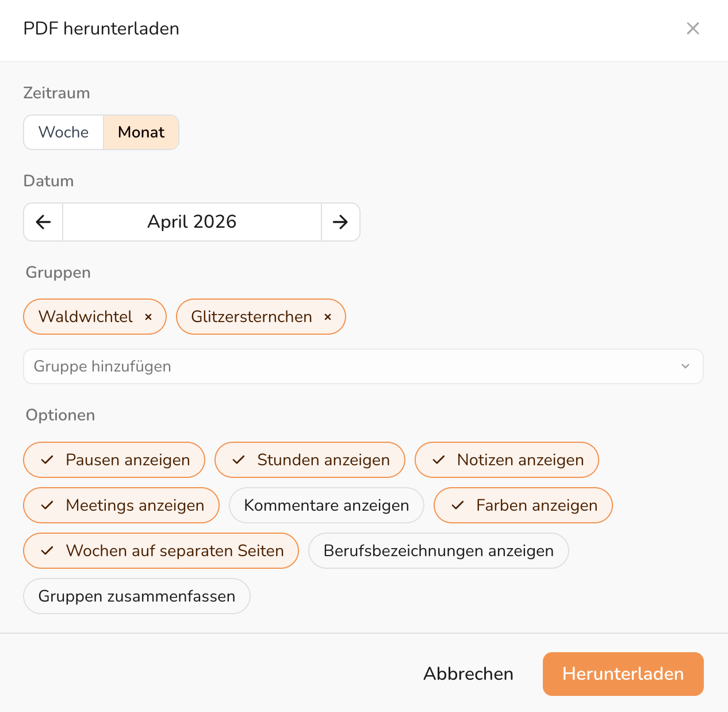Switch Zeitraum to Woche
The height and width of the screenshot is (712, 728).
coord(64,132)
